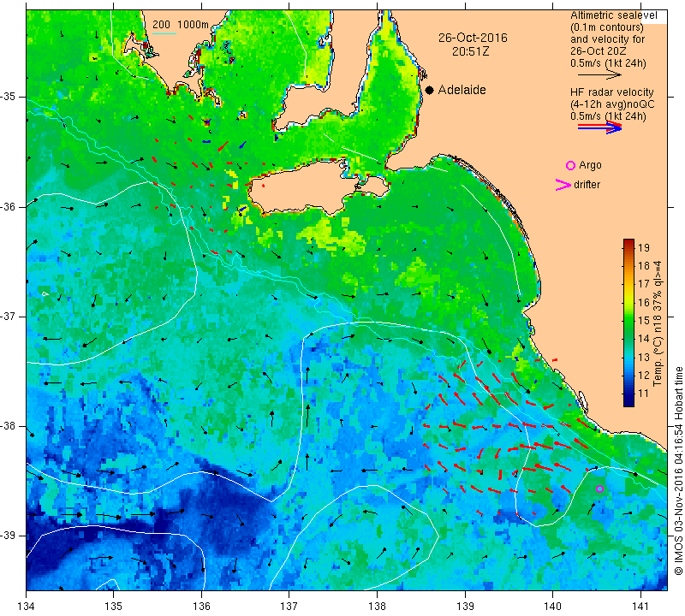This screenshot has height=616, width=685.
Task: Click the magenta Argo circle in legend
Action: coord(570,165)
